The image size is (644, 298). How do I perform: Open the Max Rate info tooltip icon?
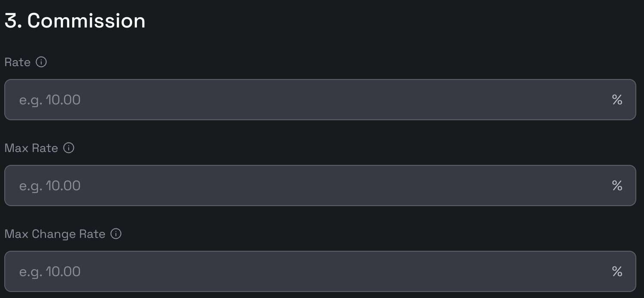69,148
